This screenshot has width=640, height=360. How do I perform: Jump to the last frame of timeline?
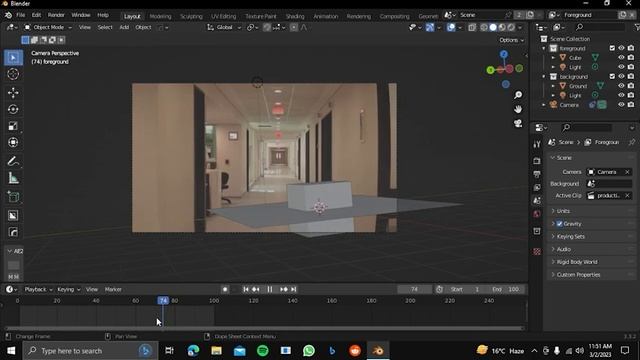pyautogui.click(x=293, y=289)
